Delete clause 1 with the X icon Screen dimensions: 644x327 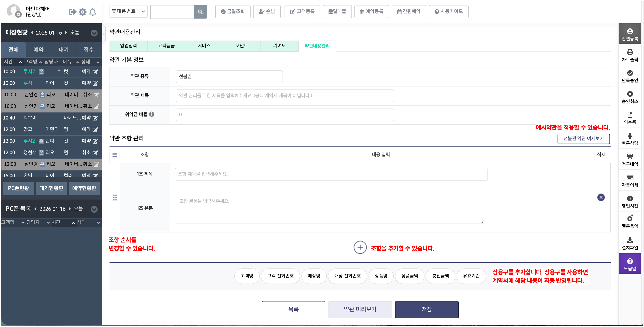(x=601, y=197)
